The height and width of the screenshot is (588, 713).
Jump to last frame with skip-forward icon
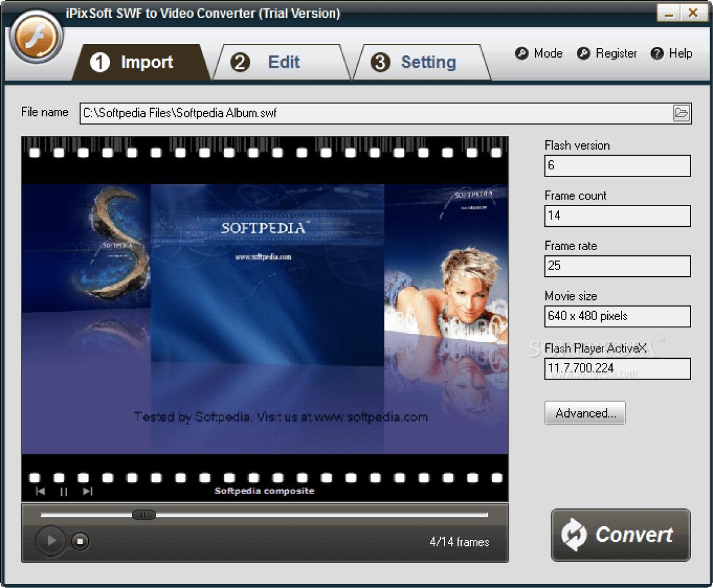pyautogui.click(x=88, y=491)
